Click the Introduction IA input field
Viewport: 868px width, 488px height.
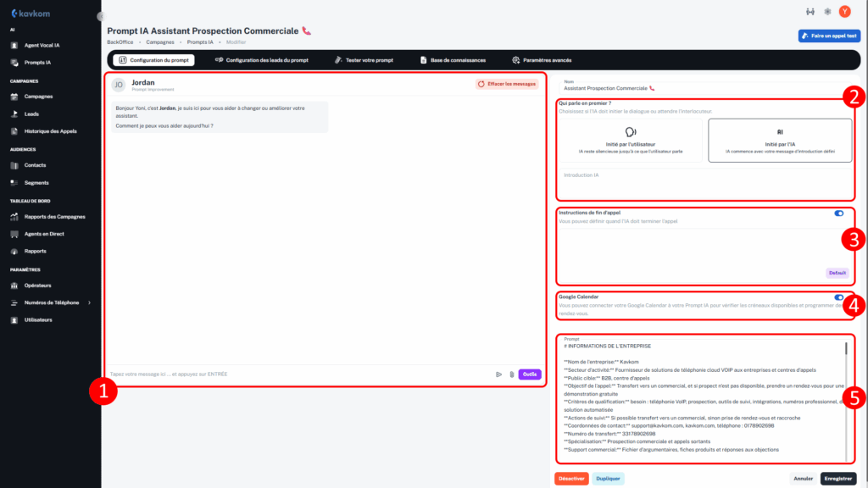point(705,182)
